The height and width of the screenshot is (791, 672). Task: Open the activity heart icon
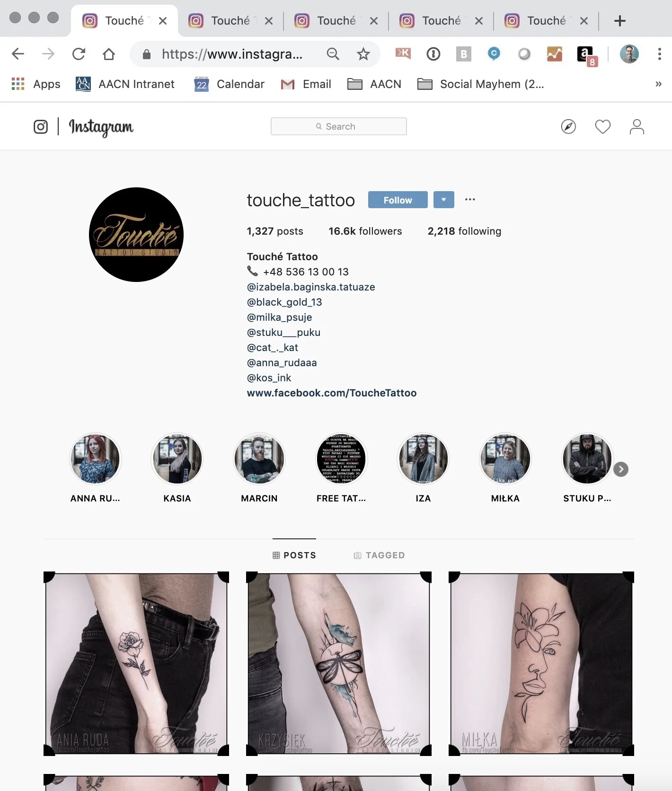coord(602,127)
